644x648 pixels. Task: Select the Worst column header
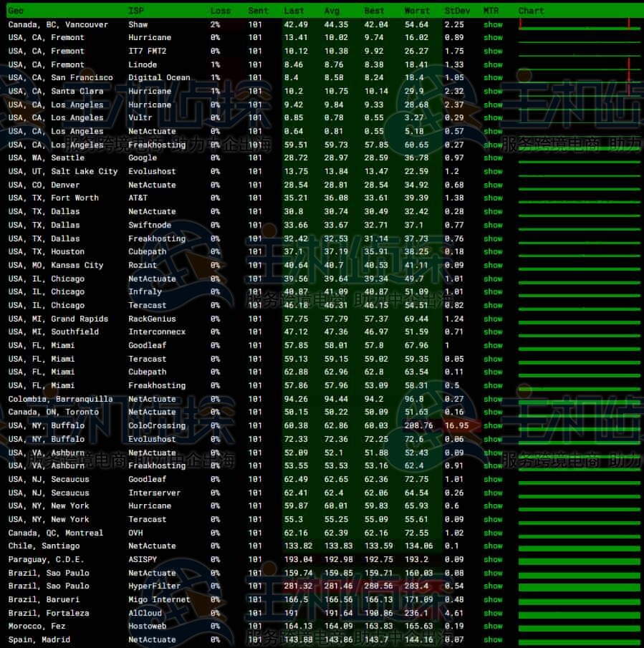coord(416,11)
